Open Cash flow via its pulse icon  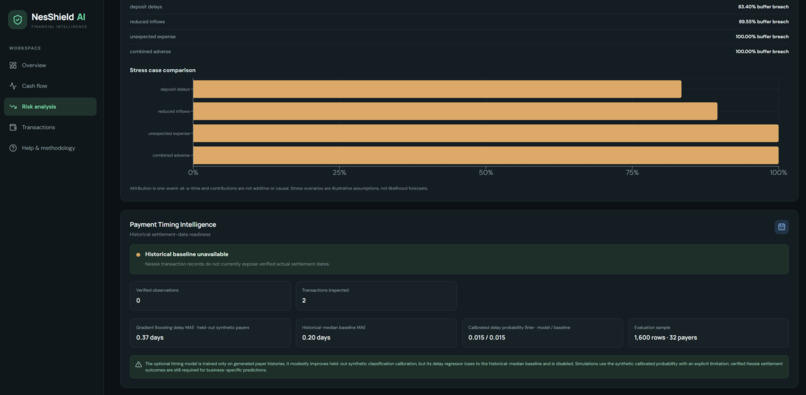[x=13, y=86]
